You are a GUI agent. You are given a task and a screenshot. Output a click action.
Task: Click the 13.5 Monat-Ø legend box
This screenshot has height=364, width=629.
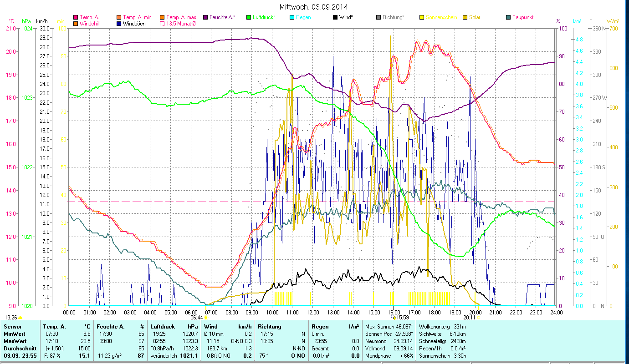[163, 23]
